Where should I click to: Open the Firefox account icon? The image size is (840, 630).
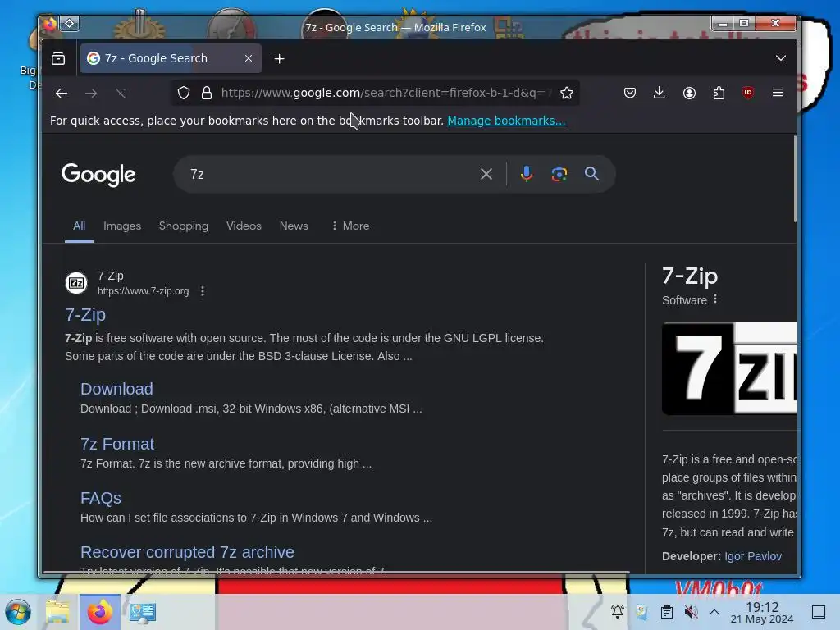pyautogui.click(x=689, y=94)
